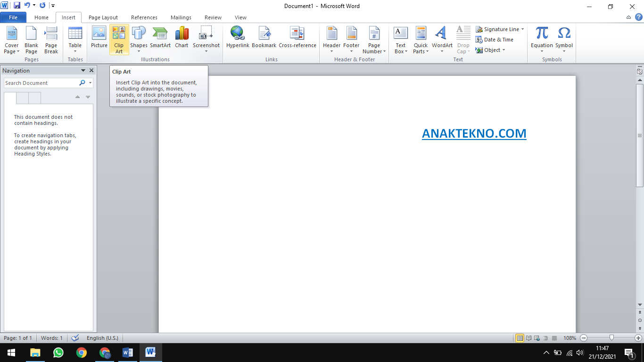Switch to Print Layout view

tap(520, 338)
